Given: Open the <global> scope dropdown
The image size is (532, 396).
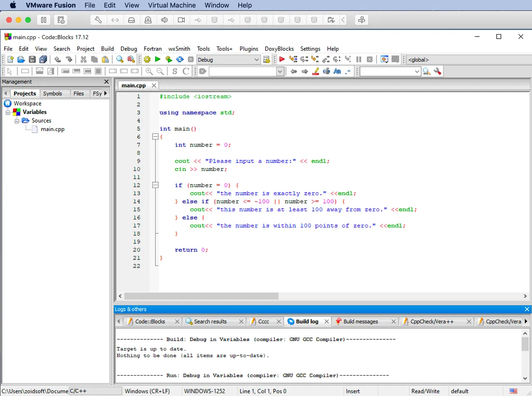Looking at the screenshot, I should tap(469, 59).
